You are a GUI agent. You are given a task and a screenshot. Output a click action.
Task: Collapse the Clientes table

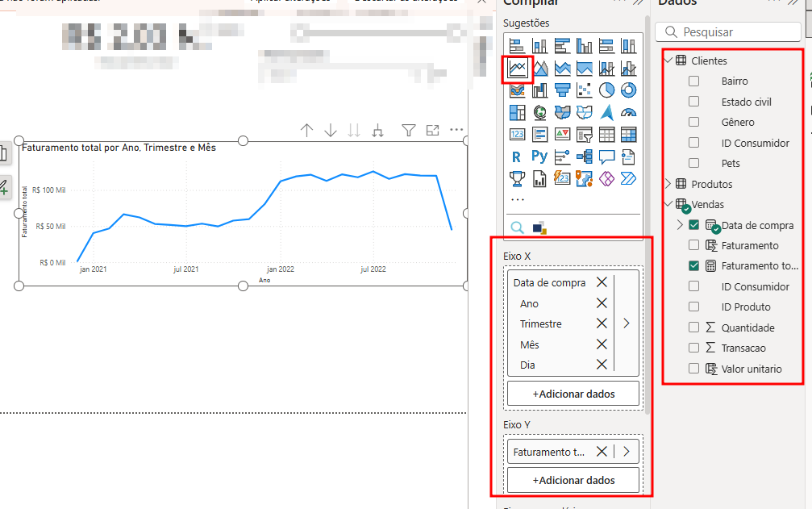(x=668, y=60)
